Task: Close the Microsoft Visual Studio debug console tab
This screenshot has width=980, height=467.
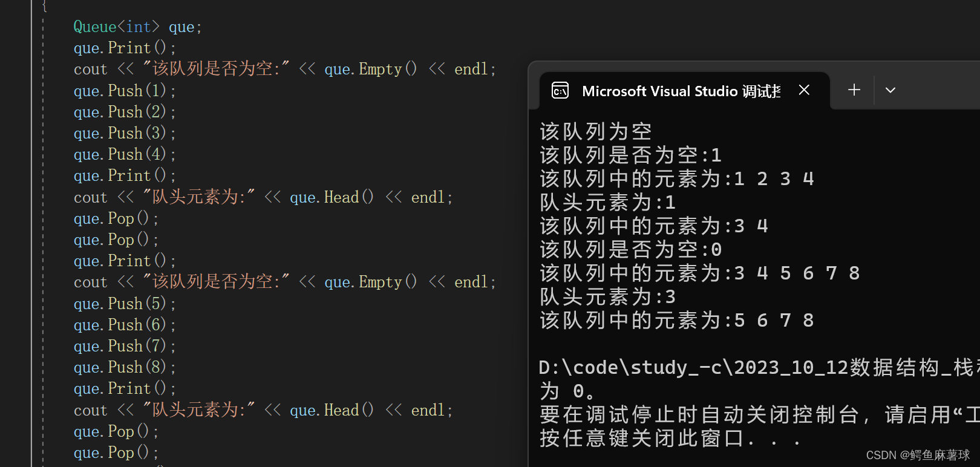Action: (x=804, y=90)
